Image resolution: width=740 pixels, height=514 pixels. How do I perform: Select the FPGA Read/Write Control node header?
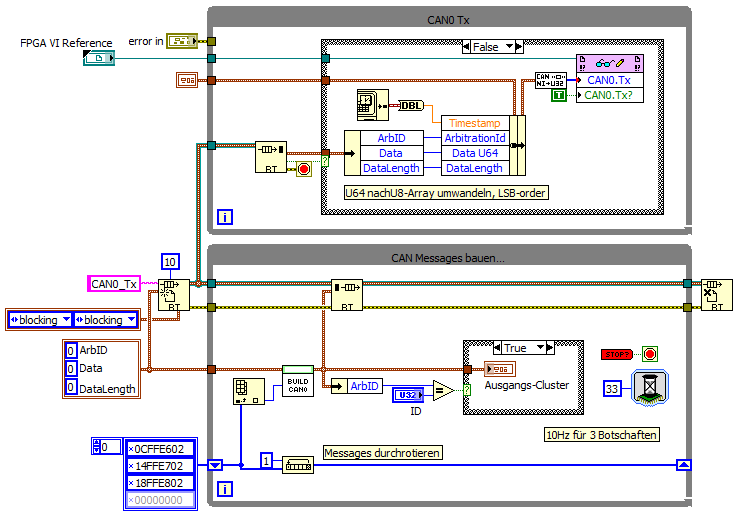610,63
